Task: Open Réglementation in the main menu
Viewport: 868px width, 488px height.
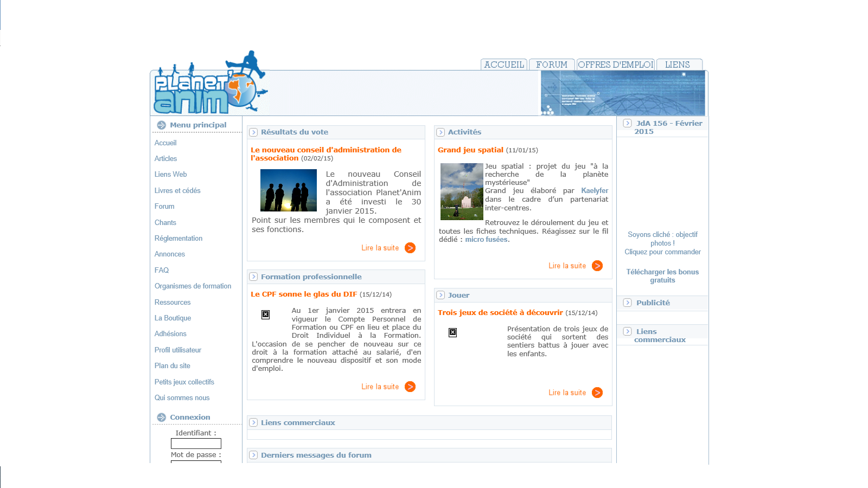Action: [178, 239]
